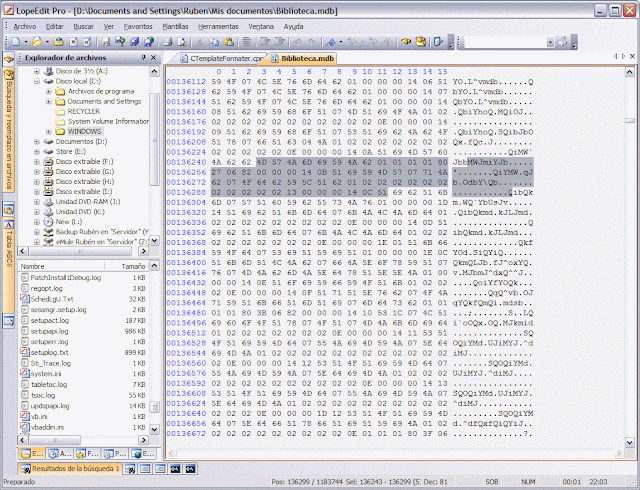This screenshot has height=490, width=640.
Task: Click the Copy toolbar icon
Action: [214, 42]
